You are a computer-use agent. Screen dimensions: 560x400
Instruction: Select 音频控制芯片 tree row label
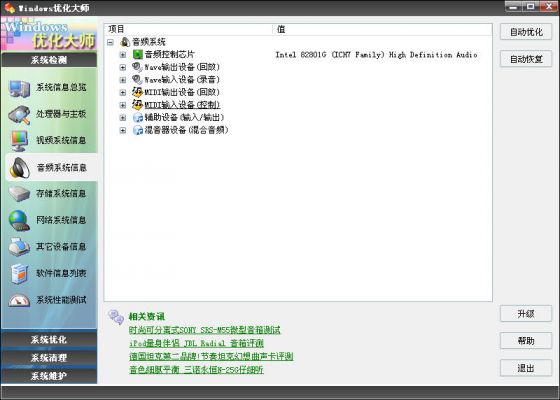pyautogui.click(x=170, y=55)
